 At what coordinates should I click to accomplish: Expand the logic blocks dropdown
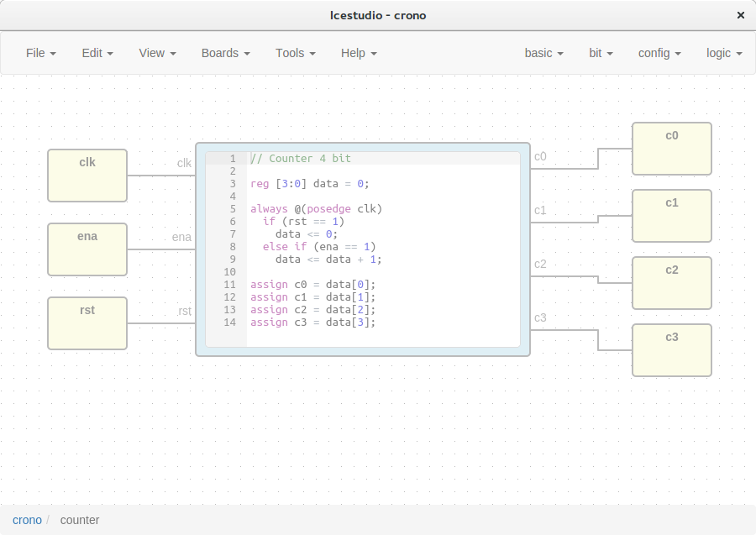click(724, 53)
